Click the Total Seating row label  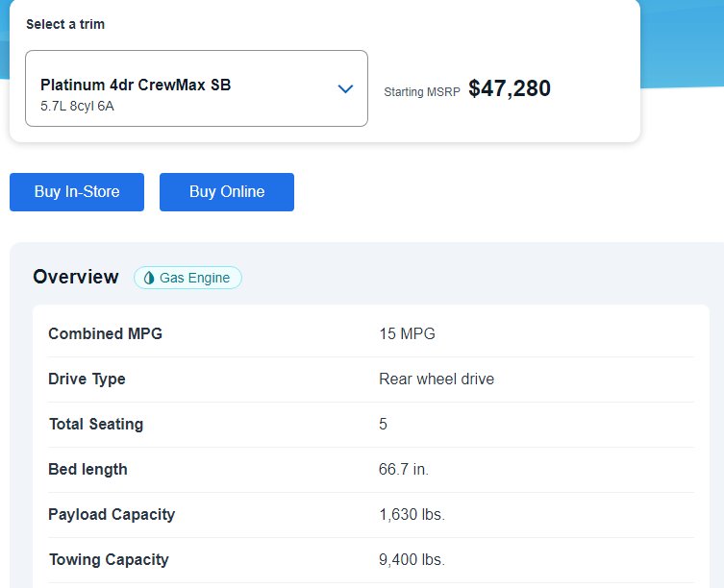[96, 424]
